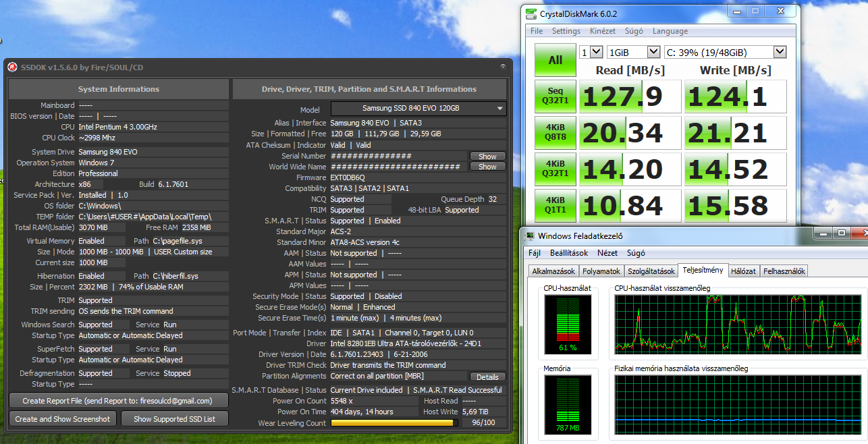Click the 404 days, 14 hours value
Image resolution: width=868 pixels, height=444 pixels.
(x=362, y=412)
